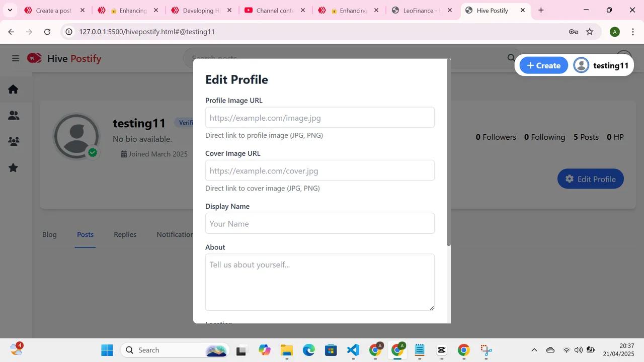Click the + Create button
644x362 pixels.
[543, 65]
